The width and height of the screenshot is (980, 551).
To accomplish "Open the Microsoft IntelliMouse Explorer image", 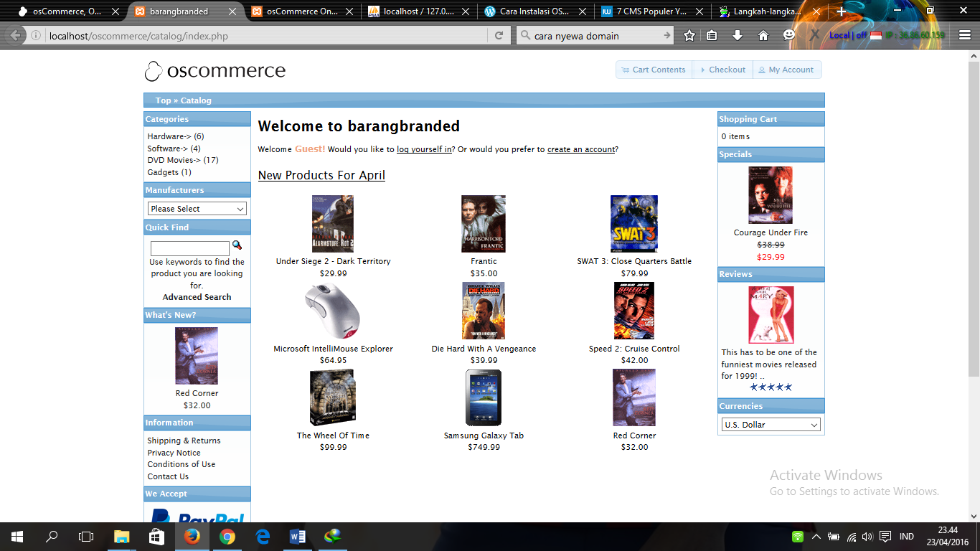I will [x=333, y=311].
